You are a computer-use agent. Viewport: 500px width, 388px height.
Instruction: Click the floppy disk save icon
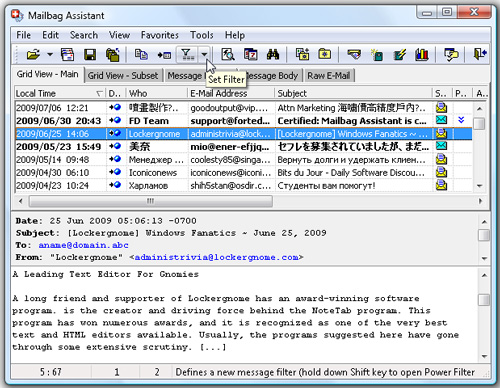click(90, 54)
